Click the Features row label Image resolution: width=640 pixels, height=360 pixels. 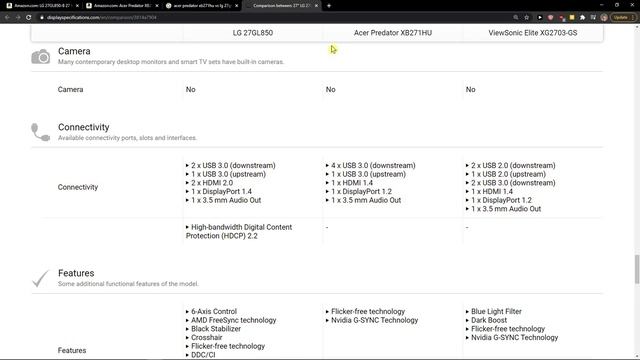click(x=72, y=350)
